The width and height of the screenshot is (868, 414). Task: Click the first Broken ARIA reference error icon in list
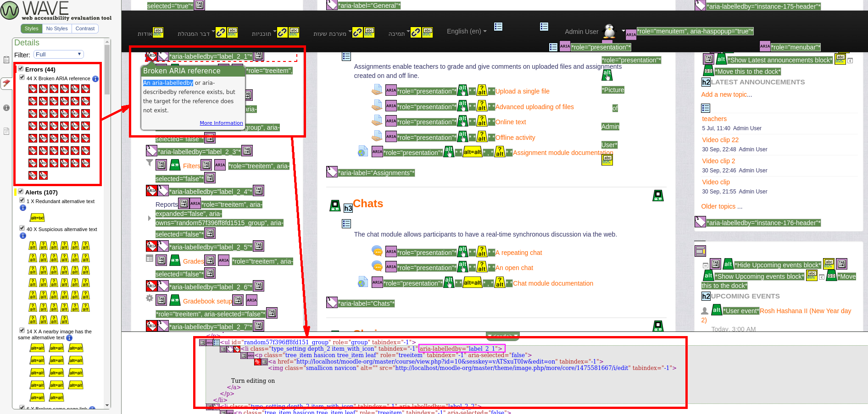coord(33,88)
